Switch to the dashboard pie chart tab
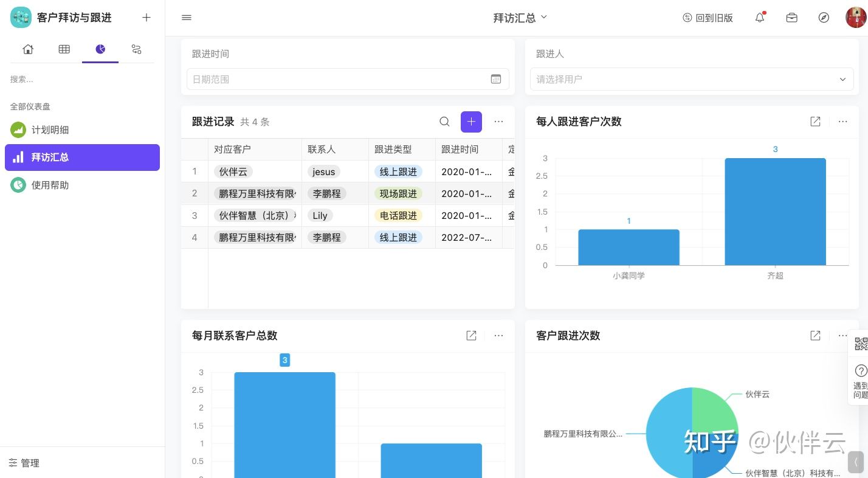Viewport: 868px width, 478px height. click(x=100, y=50)
